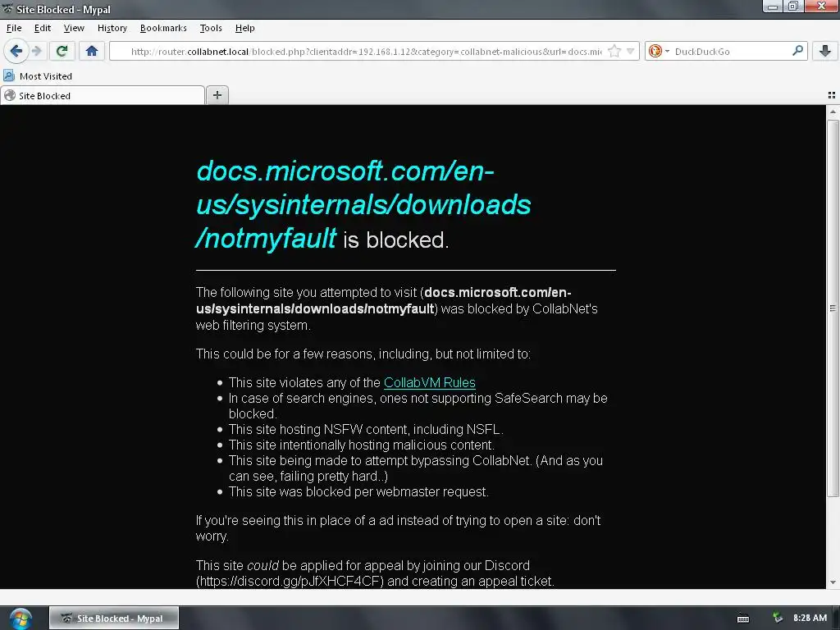Click the scrollbar up arrow

tap(833, 112)
